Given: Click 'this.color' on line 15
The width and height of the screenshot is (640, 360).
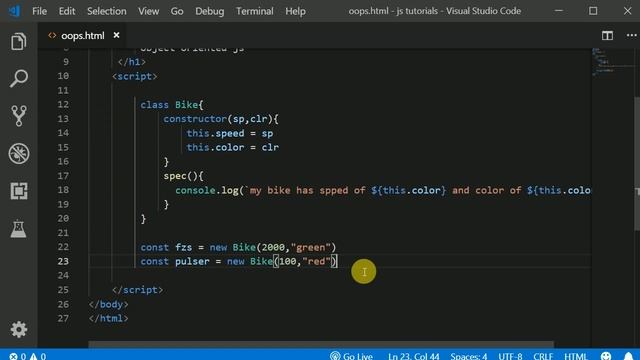Looking at the screenshot, I should tap(215, 147).
